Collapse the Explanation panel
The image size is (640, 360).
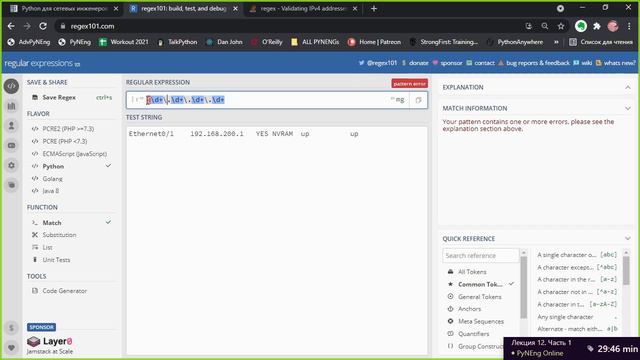[x=628, y=87]
